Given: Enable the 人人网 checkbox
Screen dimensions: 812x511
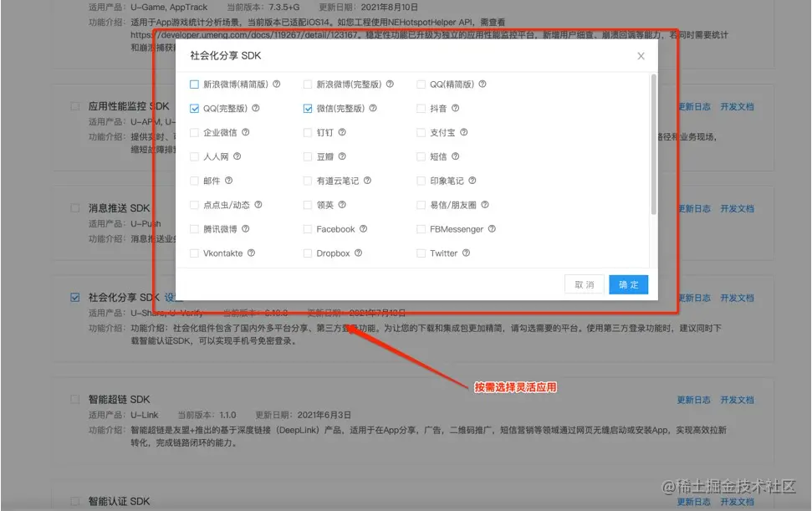Looking at the screenshot, I should pyautogui.click(x=194, y=156).
